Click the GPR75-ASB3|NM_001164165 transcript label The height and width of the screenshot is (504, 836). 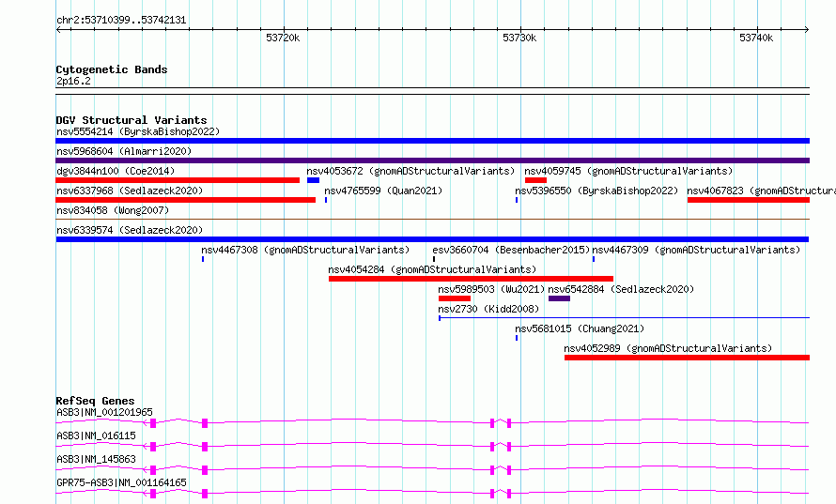[x=121, y=482]
